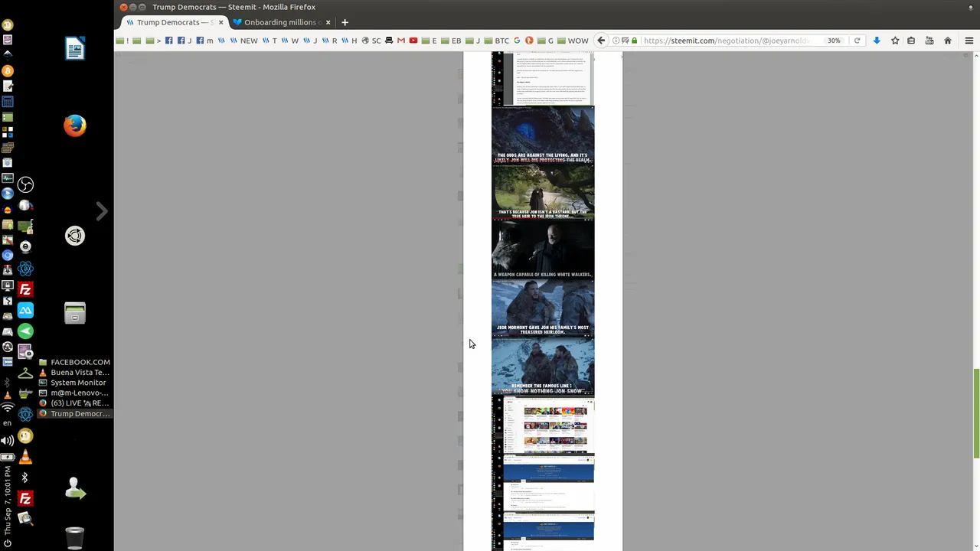Open the red FileZilla icon in panel

[x=25, y=289]
